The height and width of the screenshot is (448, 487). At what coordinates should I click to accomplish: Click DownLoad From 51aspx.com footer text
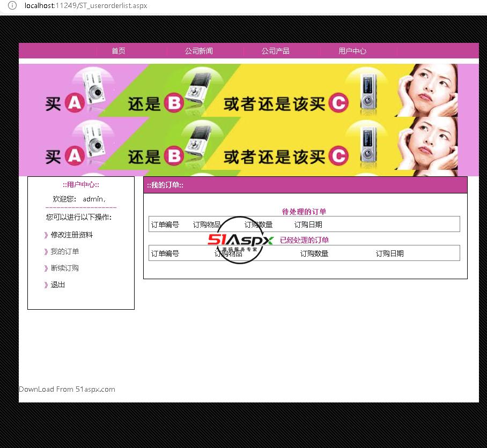67,390
